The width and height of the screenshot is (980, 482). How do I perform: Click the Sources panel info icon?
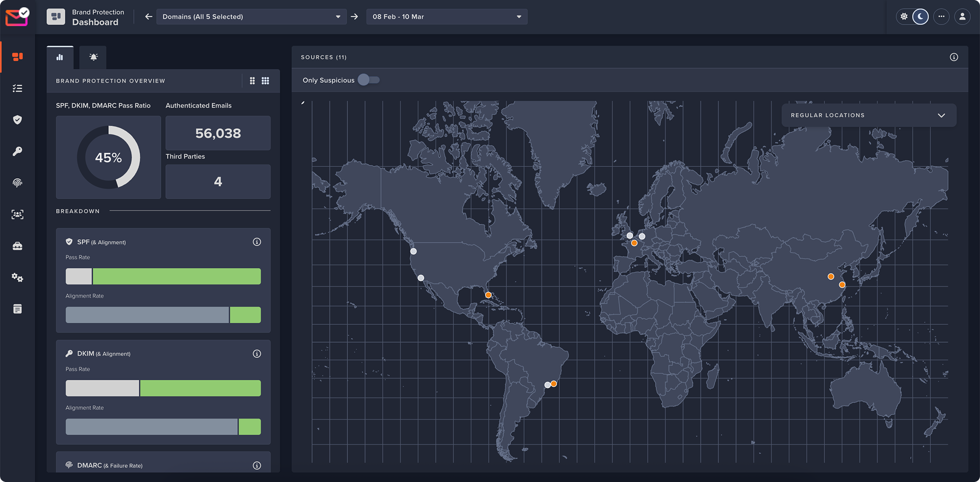(x=953, y=57)
